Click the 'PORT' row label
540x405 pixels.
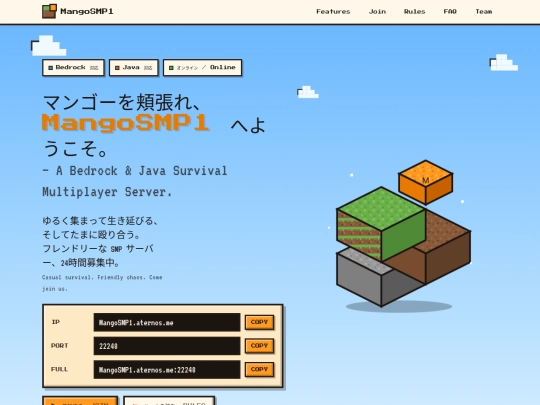60,345
